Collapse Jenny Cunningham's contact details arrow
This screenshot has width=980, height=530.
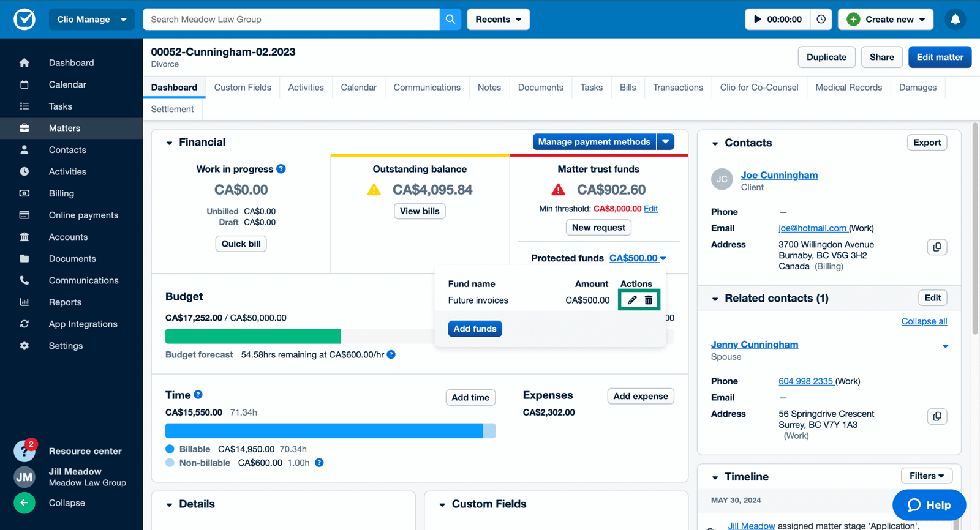point(945,346)
